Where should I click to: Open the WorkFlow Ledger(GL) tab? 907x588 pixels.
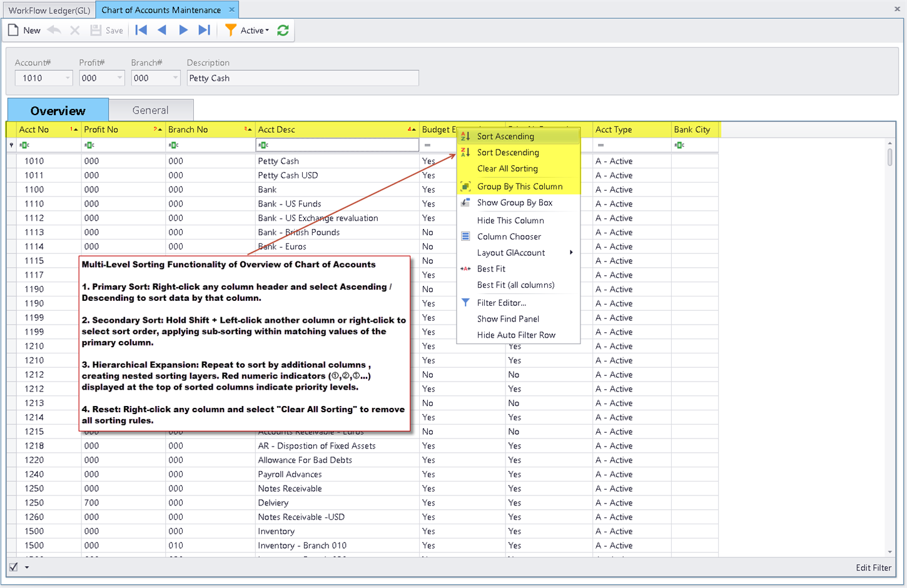[49, 10]
